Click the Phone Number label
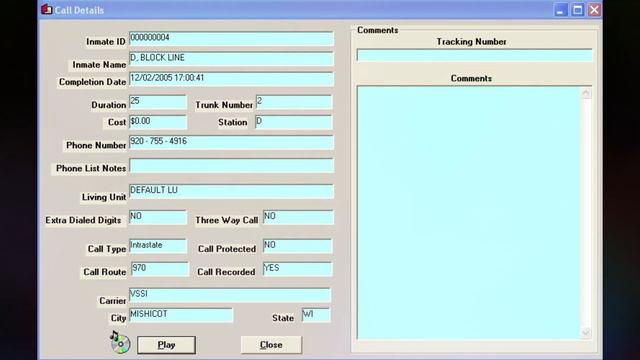Image resolution: width=640 pixels, height=360 pixels. (96, 145)
